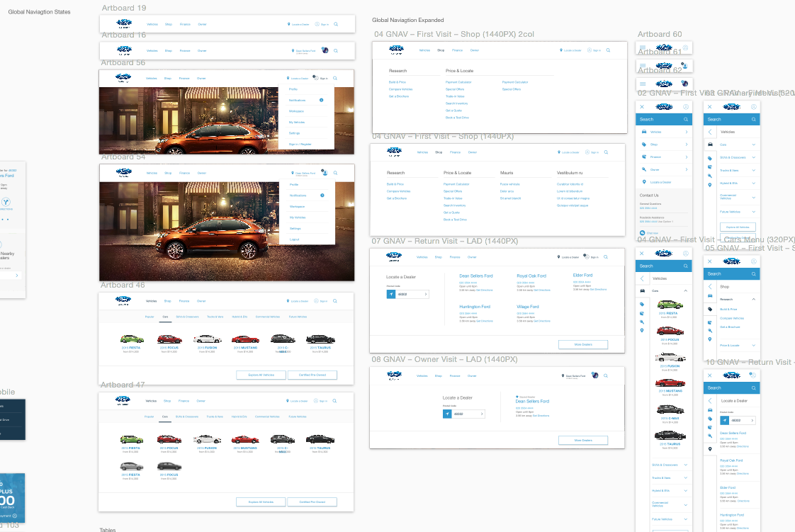Screen dimensions: 795x532
Task: Click the Ford logo in Artboard 19 header
Action: (x=125, y=24)
